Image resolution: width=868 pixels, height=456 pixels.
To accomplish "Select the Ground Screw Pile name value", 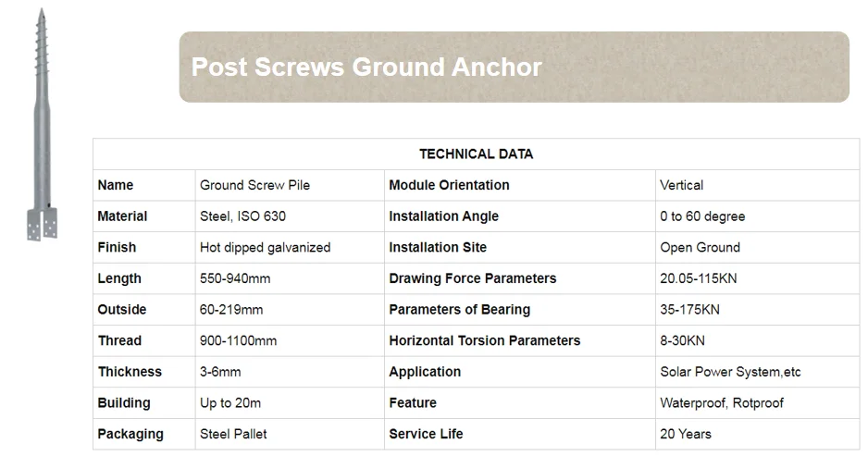I will (254, 185).
